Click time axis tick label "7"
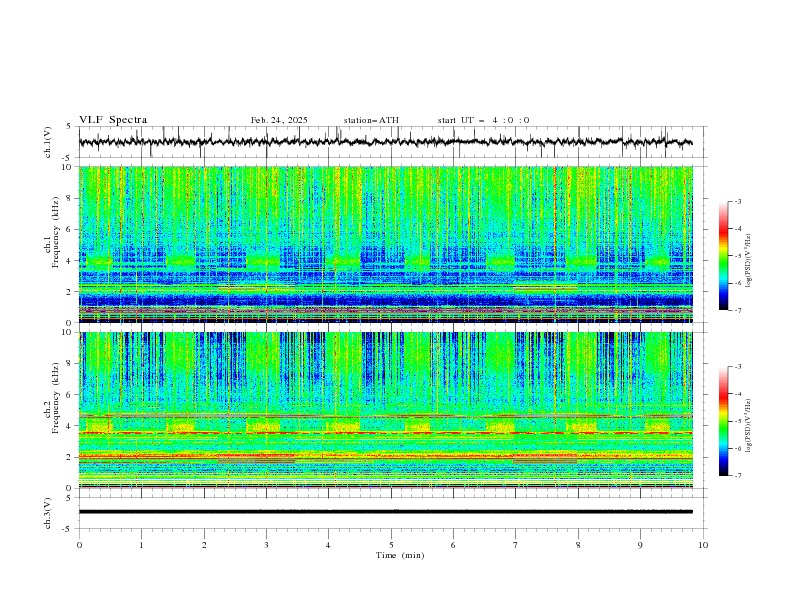792x612 pixels. coord(516,545)
